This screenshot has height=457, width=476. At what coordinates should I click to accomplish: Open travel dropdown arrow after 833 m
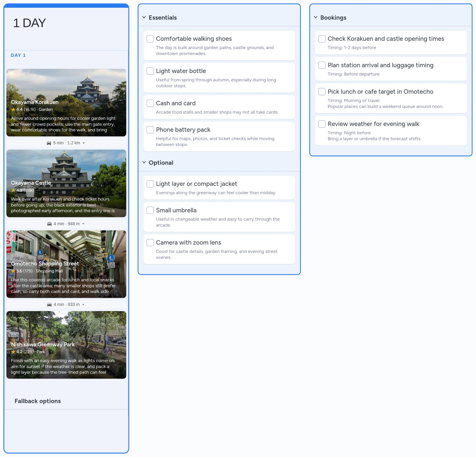point(83,305)
